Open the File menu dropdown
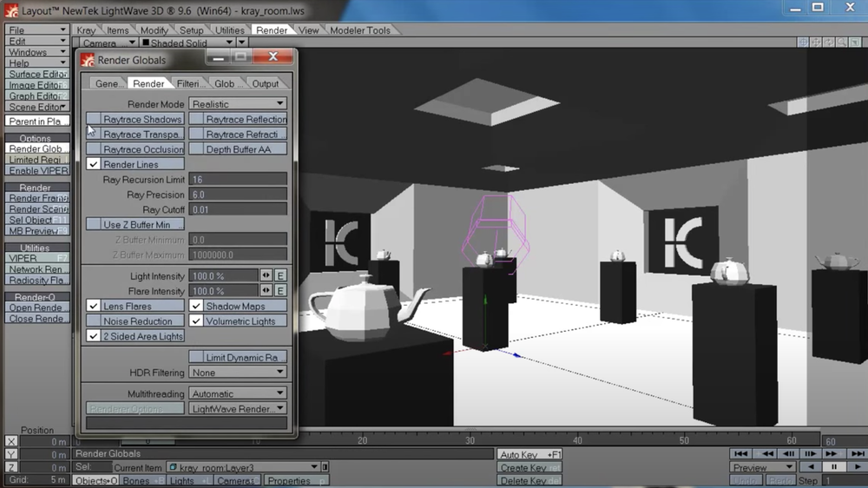The width and height of the screenshot is (868, 488). pos(37,30)
